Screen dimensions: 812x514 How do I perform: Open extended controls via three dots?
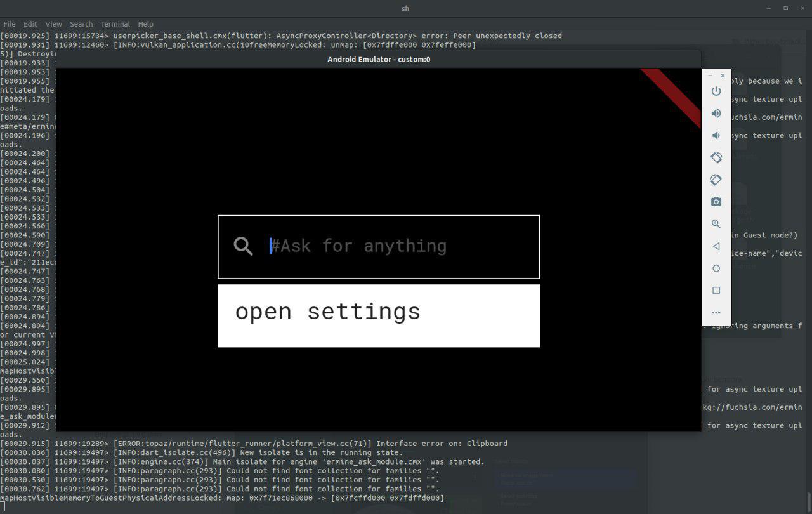[716, 312]
